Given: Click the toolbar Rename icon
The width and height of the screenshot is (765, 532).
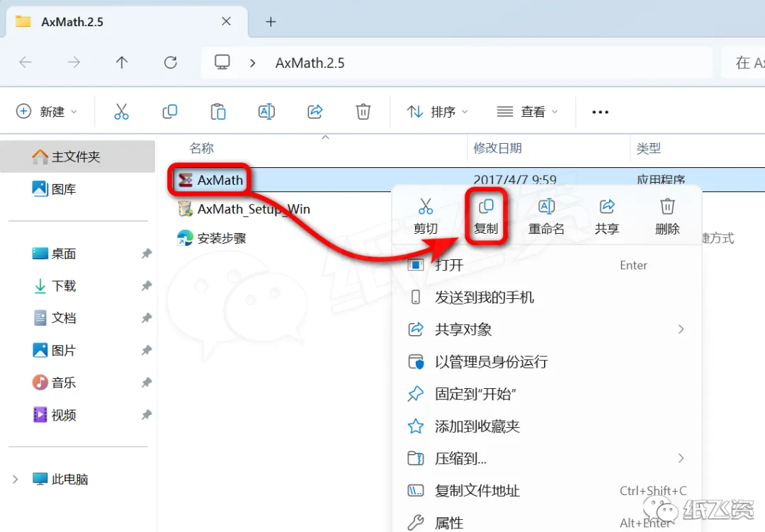Looking at the screenshot, I should (266, 112).
